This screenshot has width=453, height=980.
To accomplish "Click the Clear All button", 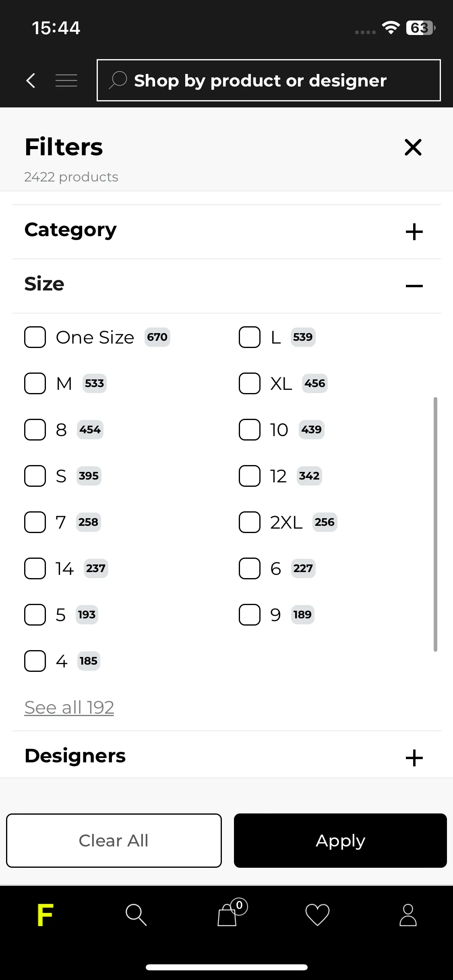I will click(x=114, y=840).
